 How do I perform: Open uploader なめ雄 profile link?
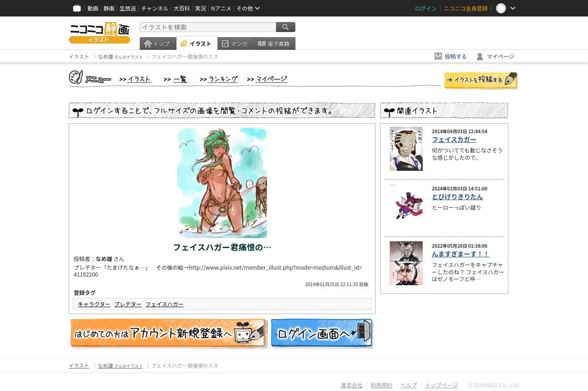104,259
